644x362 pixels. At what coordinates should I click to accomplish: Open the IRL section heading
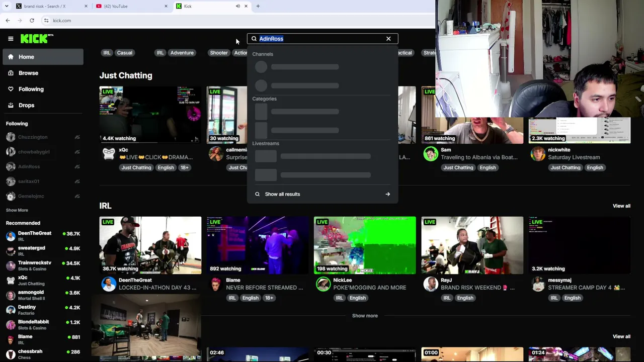105,206
